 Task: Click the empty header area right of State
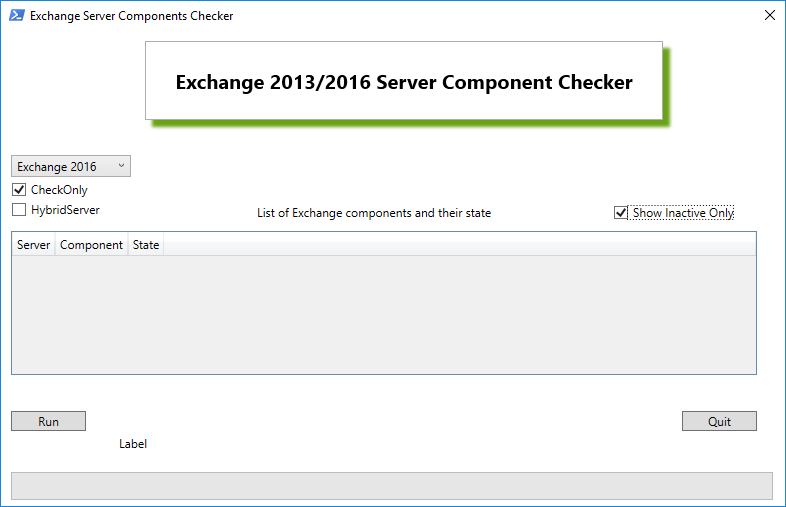pos(460,245)
